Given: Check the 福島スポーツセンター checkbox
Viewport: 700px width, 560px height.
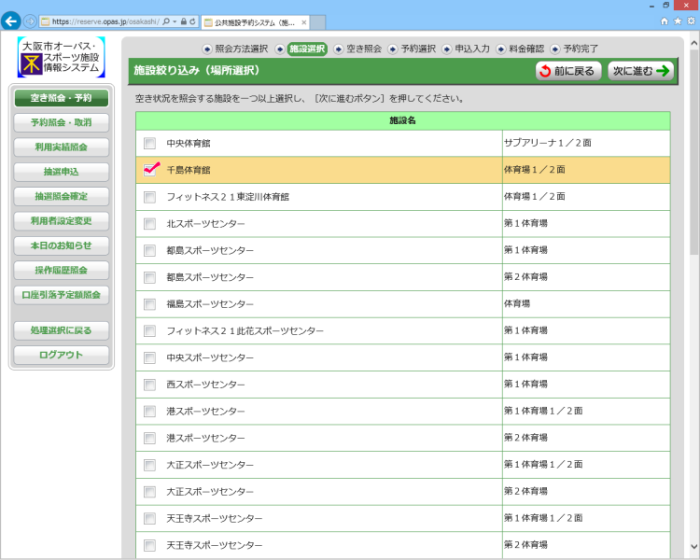Looking at the screenshot, I should pos(150,304).
